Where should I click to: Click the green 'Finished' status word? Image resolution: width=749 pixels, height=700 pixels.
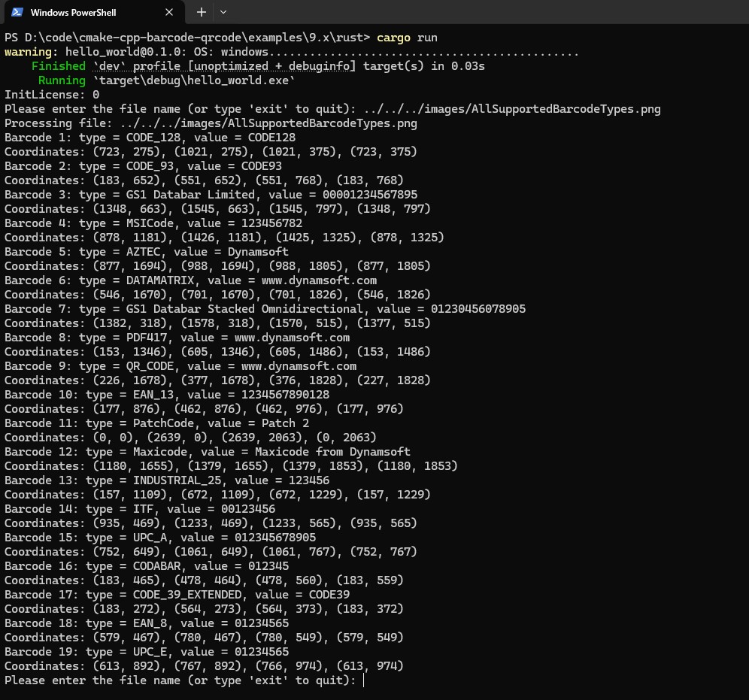(x=59, y=66)
